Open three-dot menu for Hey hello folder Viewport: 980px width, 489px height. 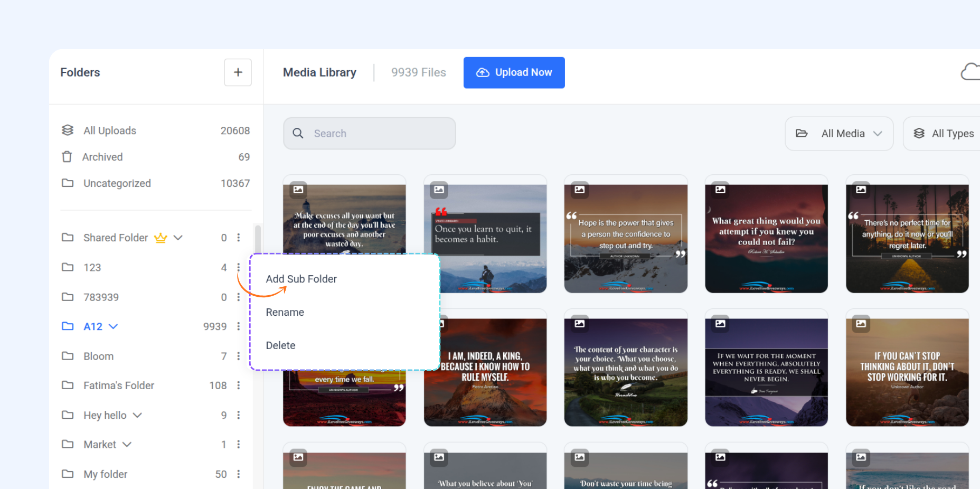(x=239, y=415)
